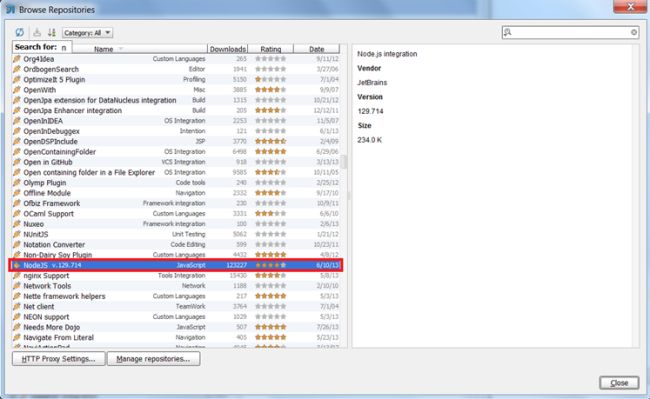Select the Nuxeo plugin row

(x=176, y=224)
